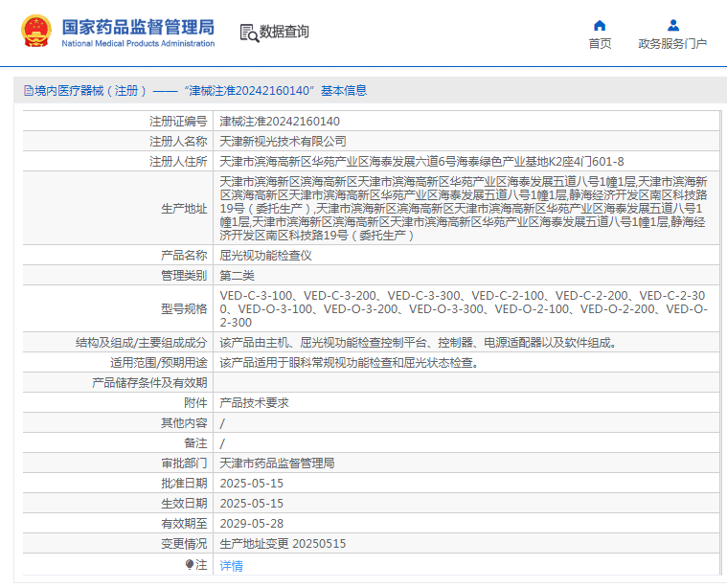Click the 适用范围/预期用途 label

(159, 363)
